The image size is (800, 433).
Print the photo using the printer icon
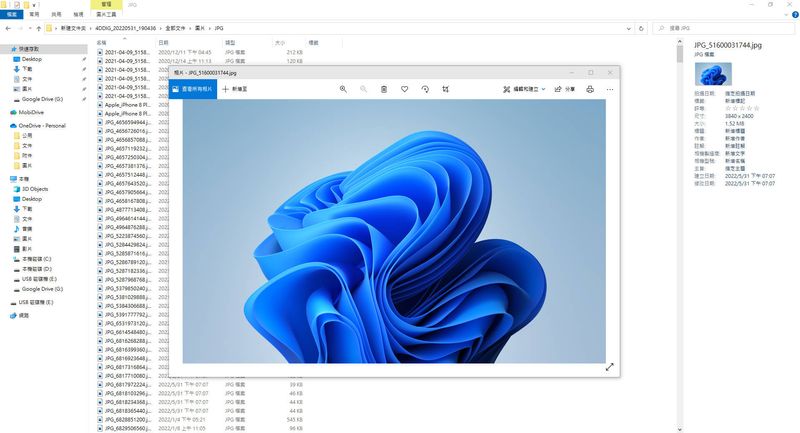pyautogui.click(x=590, y=89)
